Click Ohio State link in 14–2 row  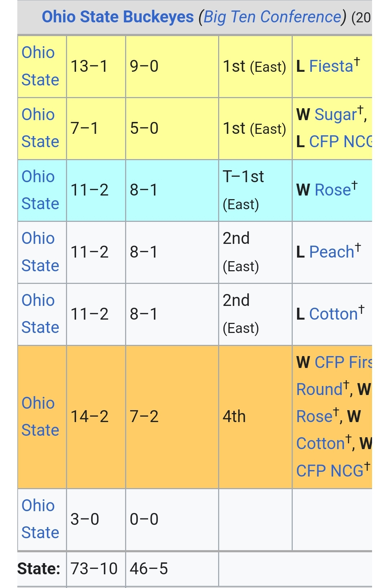tap(40, 417)
